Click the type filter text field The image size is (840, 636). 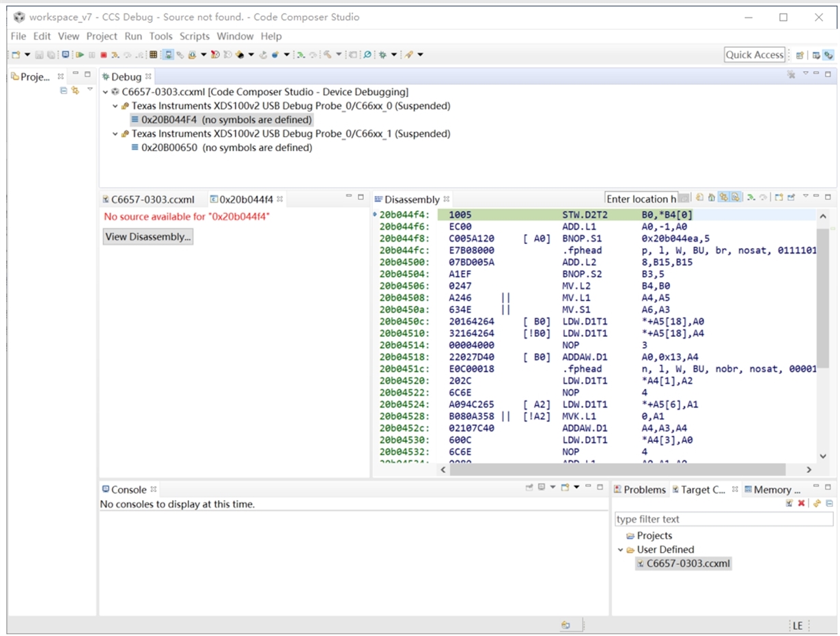[723, 519]
